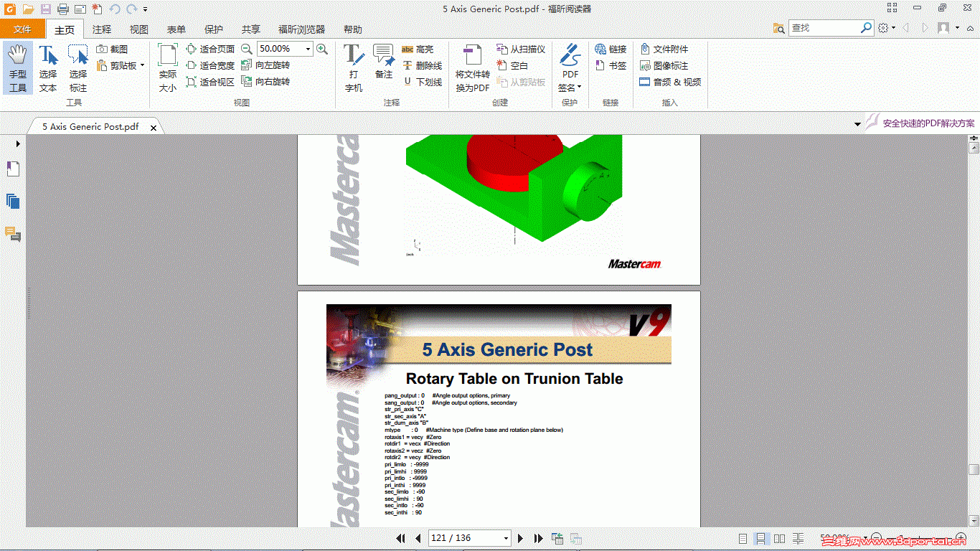Rotate the view left (向左旋转)
Viewport: 980px width, 551px height.
click(x=265, y=65)
